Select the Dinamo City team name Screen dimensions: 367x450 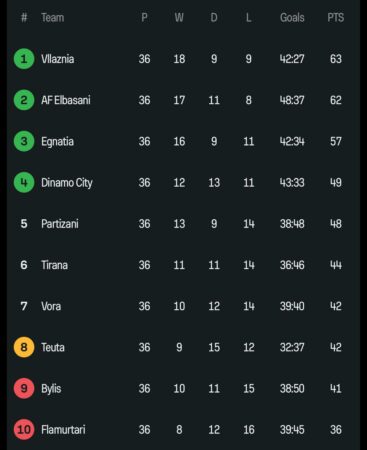pyautogui.click(x=67, y=183)
